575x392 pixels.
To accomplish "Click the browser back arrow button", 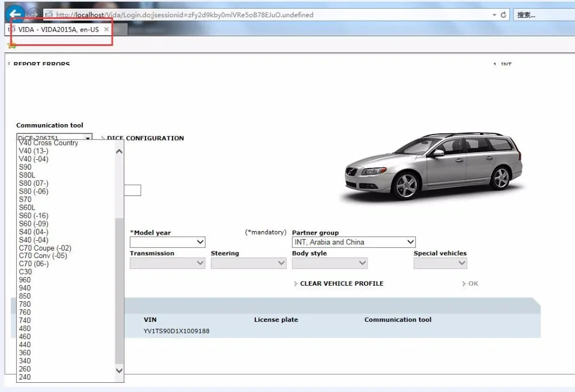I will tap(15, 14).
